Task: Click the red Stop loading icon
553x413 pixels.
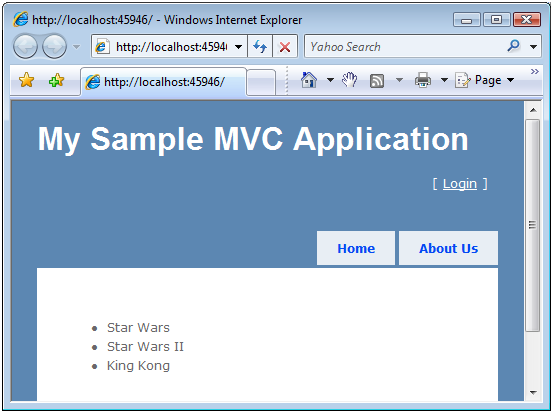Action: (285, 46)
